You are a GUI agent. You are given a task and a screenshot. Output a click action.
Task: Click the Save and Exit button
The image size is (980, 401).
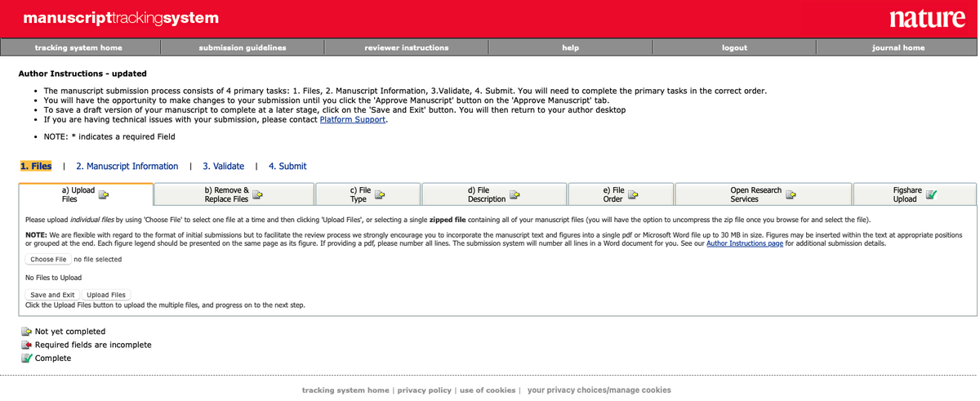pyautogui.click(x=52, y=295)
